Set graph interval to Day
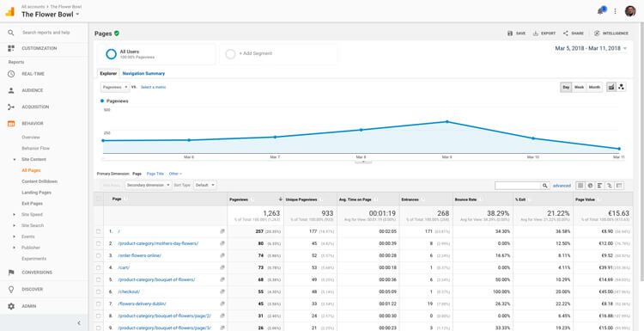Image resolution: width=644 pixels, height=331 pixels. 566,87
